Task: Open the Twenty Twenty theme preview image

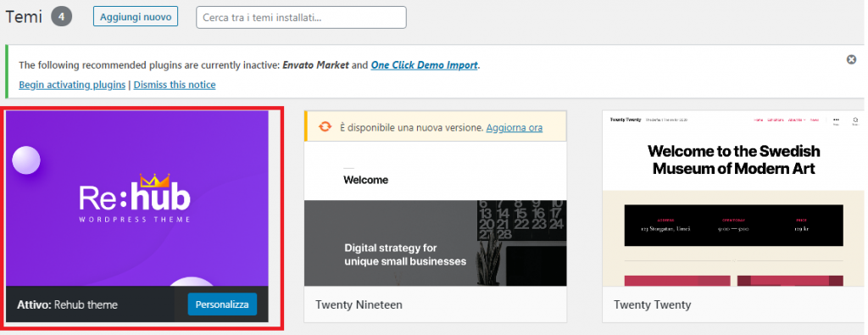Action: coord(733,198)
